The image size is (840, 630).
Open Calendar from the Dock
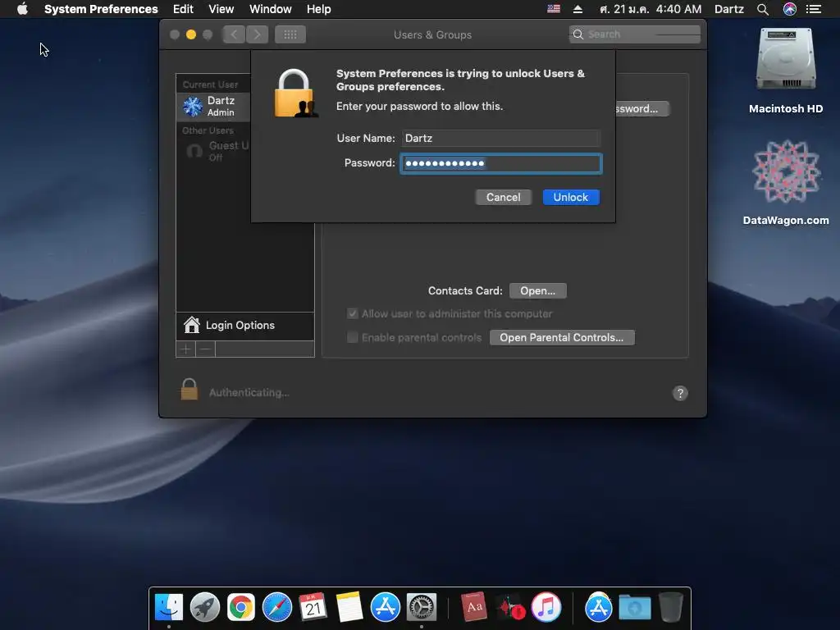[x=313, y=607]
